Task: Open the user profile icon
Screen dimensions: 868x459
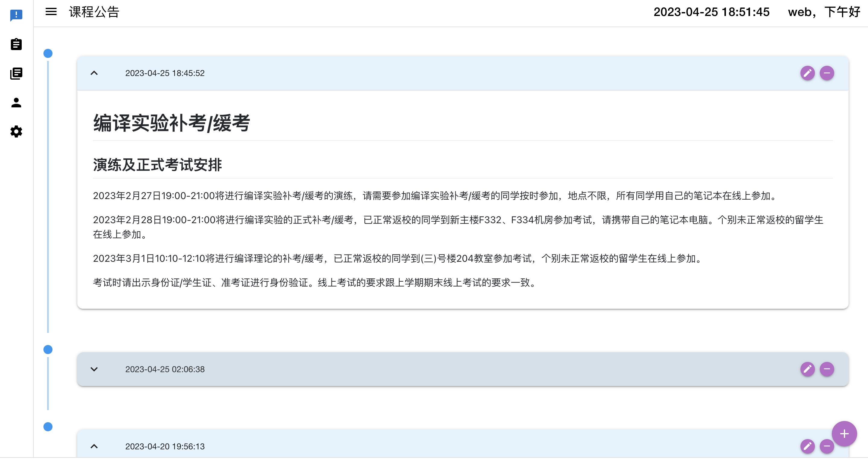Action: click(x=17, y=103)
